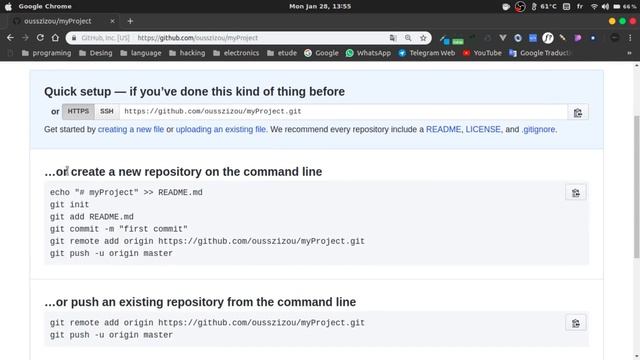Click the Chrome address bar URL
640x360 pixels.
pyautogui.click(x=198, y=38)
